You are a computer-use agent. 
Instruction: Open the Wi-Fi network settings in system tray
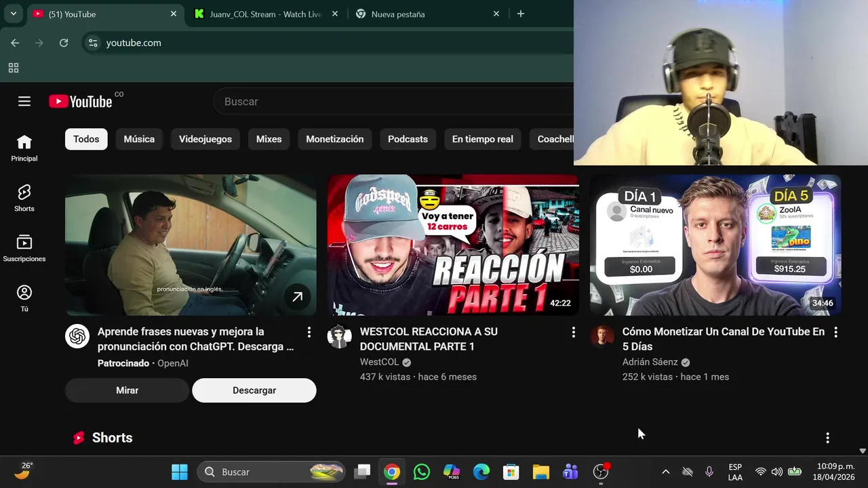(x=761, y=472)
